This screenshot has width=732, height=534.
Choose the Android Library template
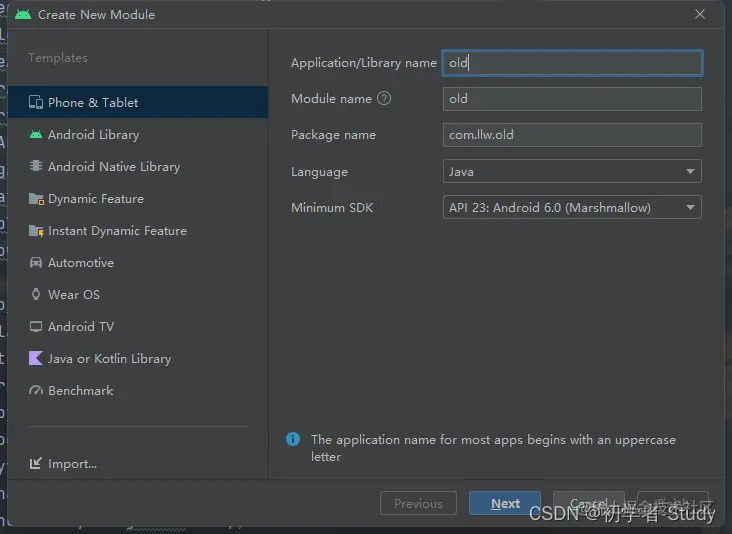point(138,134)
